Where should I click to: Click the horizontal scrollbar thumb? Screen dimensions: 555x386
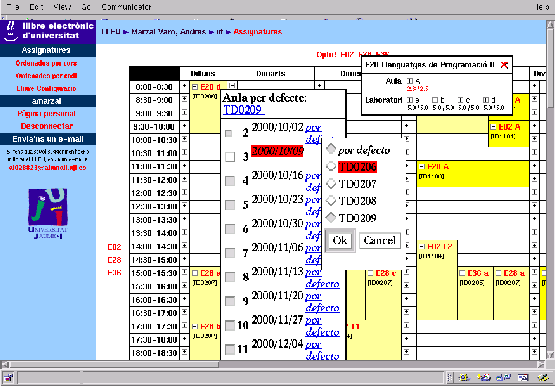115,364
